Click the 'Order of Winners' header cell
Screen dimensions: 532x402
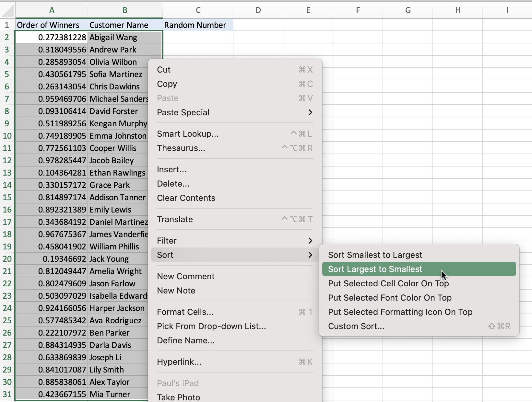(52, 25)
